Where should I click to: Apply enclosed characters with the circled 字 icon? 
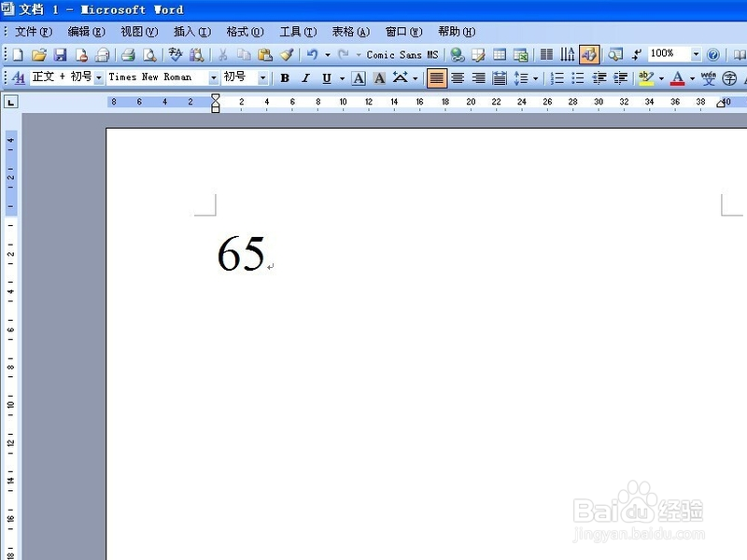(x=729, y=78)
